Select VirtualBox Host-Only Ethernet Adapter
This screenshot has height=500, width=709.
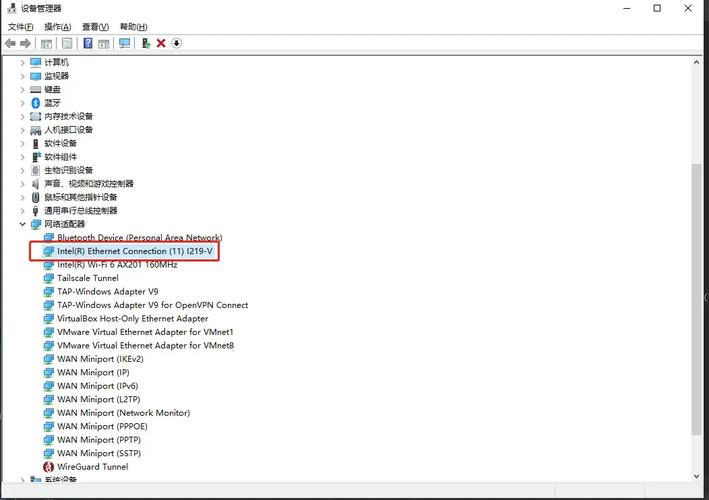[132, 319]
